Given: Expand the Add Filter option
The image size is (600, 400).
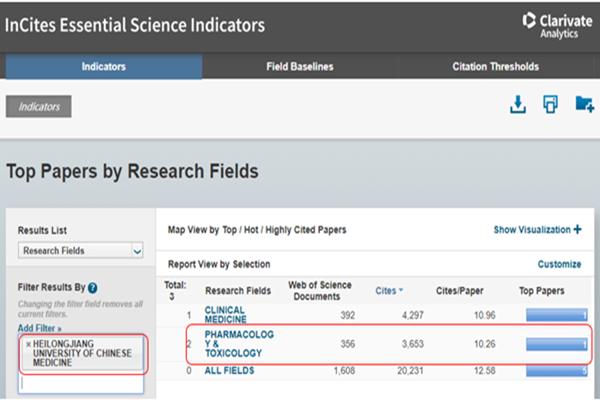Looking at the screenshot, I should click(38, 327).
